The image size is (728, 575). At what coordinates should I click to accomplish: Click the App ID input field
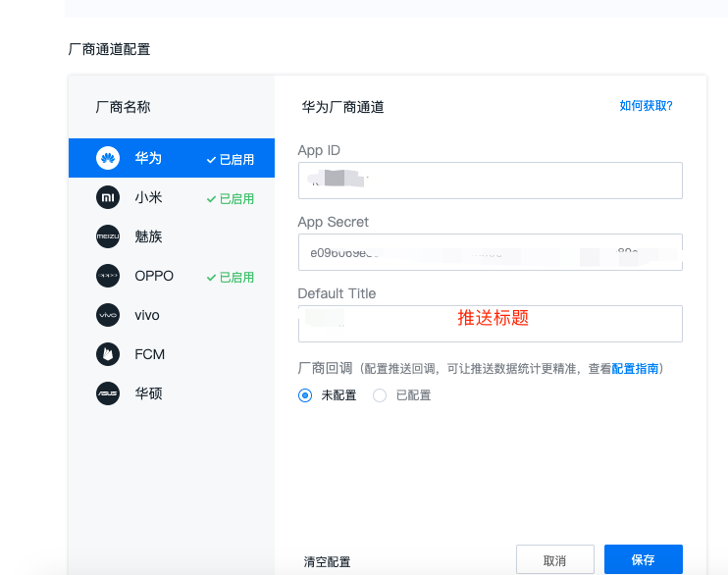[x=491, y=181]
